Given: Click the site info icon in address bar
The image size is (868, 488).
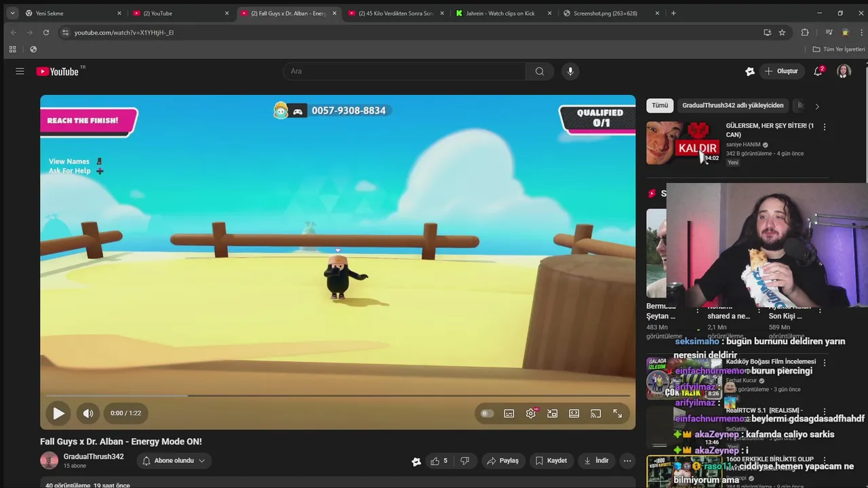Looking at the screenshot, I should pyautogui.click(x=65, y=32).
